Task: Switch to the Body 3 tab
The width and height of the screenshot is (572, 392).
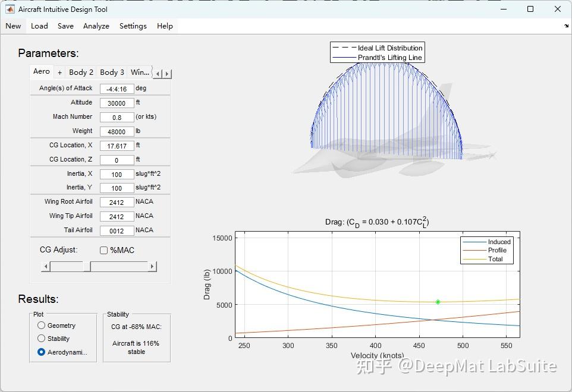Action: (x=112, y=72)
